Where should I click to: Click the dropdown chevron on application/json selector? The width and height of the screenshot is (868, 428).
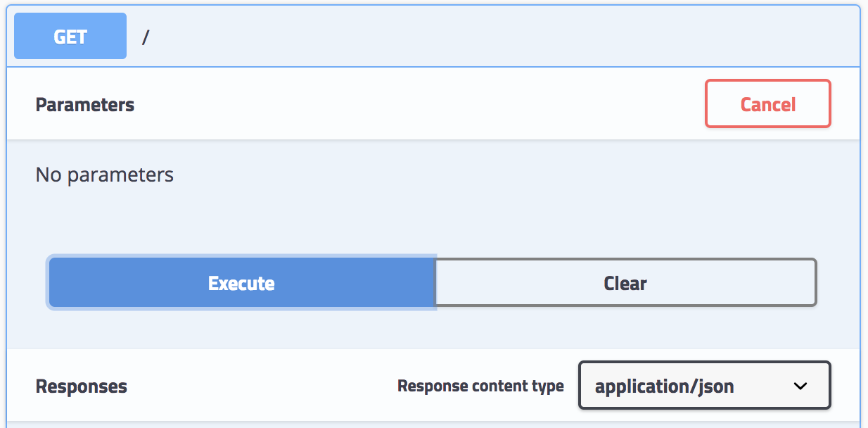click(x=798, y=386)
